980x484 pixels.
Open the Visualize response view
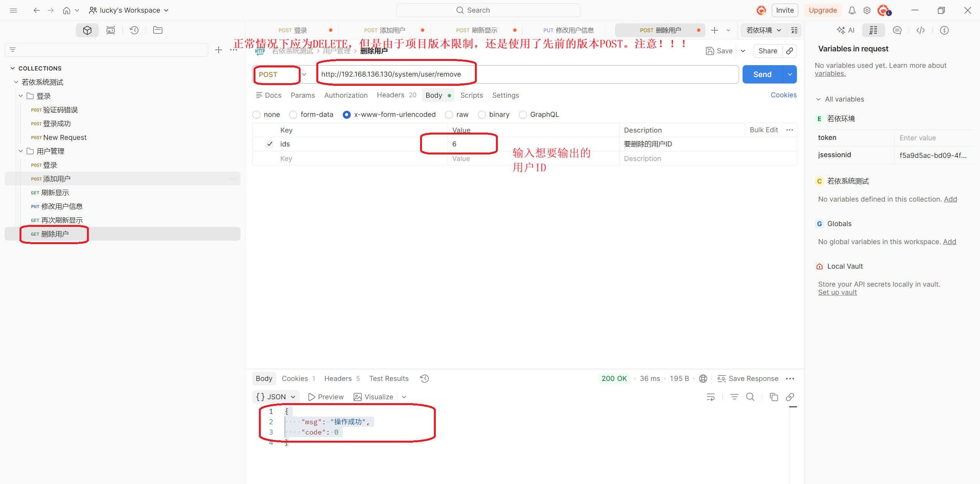coord(373,397)
